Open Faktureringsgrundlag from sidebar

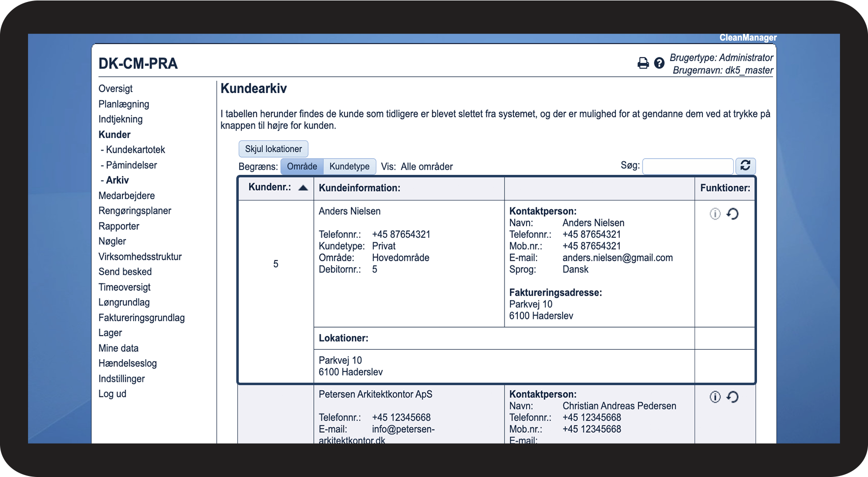[x=141, y=318]
